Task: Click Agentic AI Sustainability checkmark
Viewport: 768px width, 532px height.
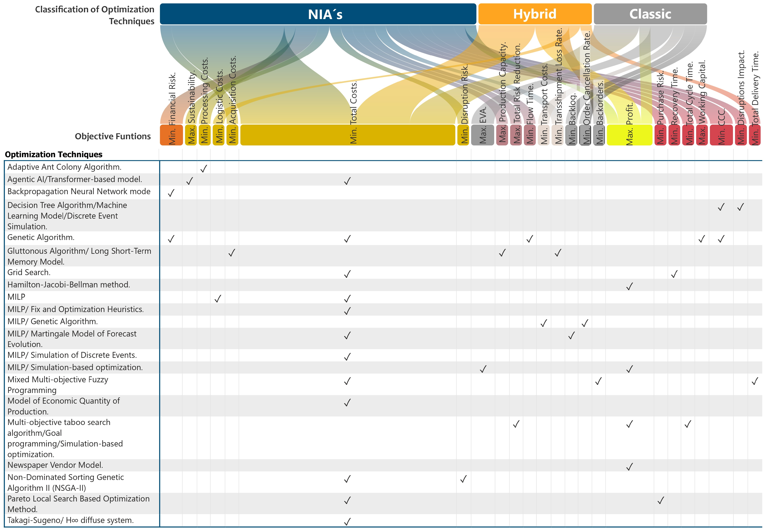Action: 189,181
